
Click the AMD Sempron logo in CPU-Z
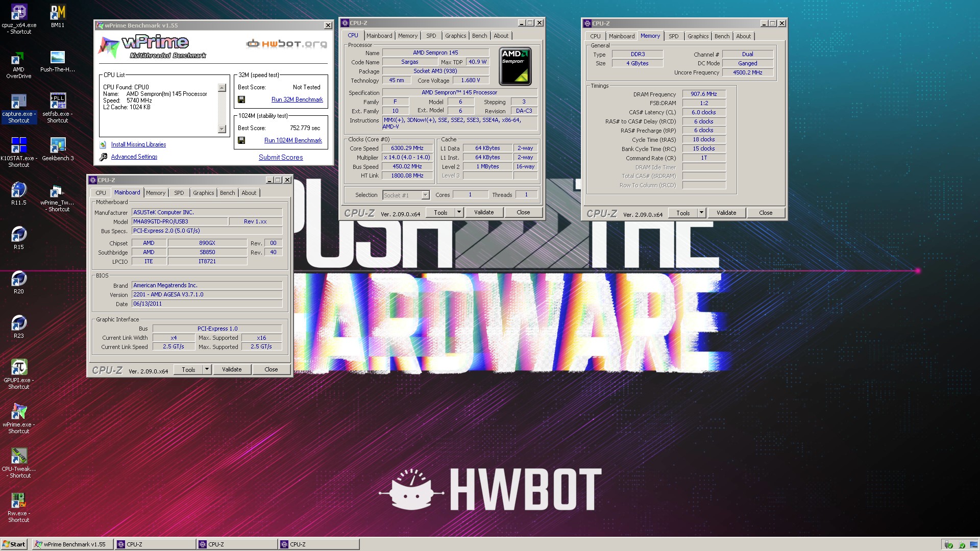coord(515,66)
